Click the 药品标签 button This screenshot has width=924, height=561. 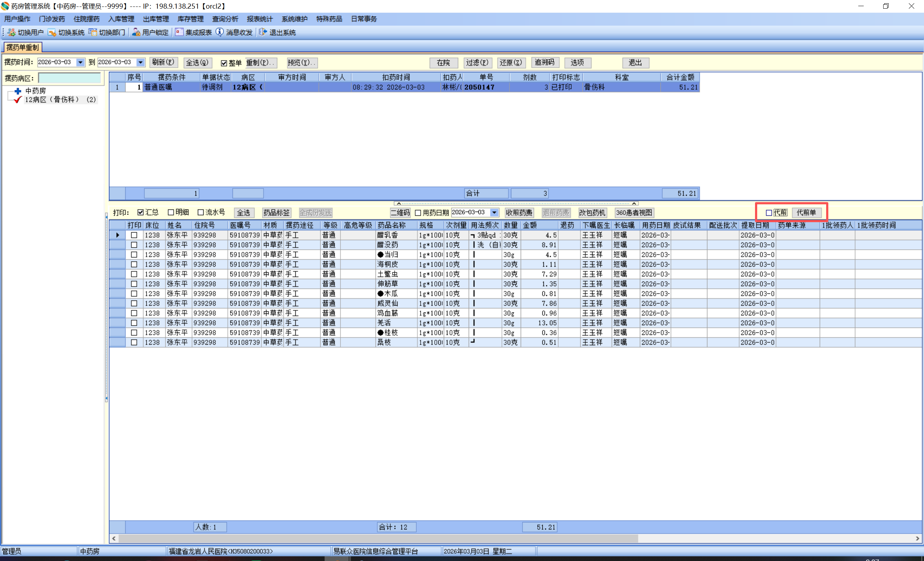276,213
